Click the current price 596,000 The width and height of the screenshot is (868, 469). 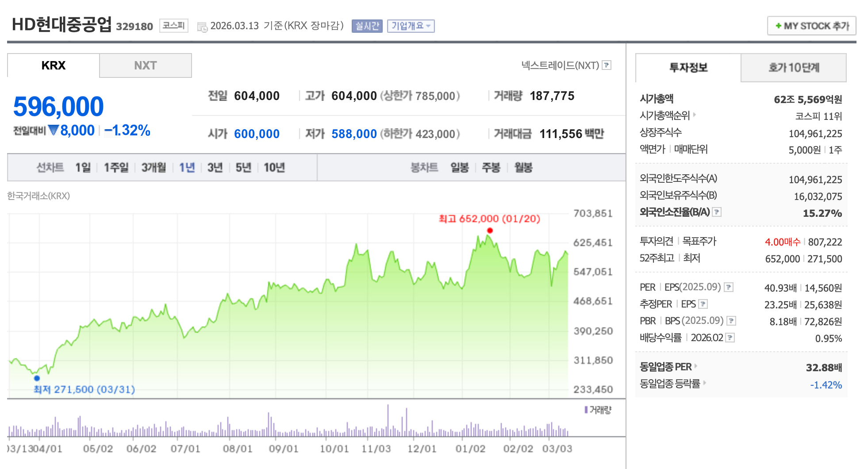coord(58,107)
